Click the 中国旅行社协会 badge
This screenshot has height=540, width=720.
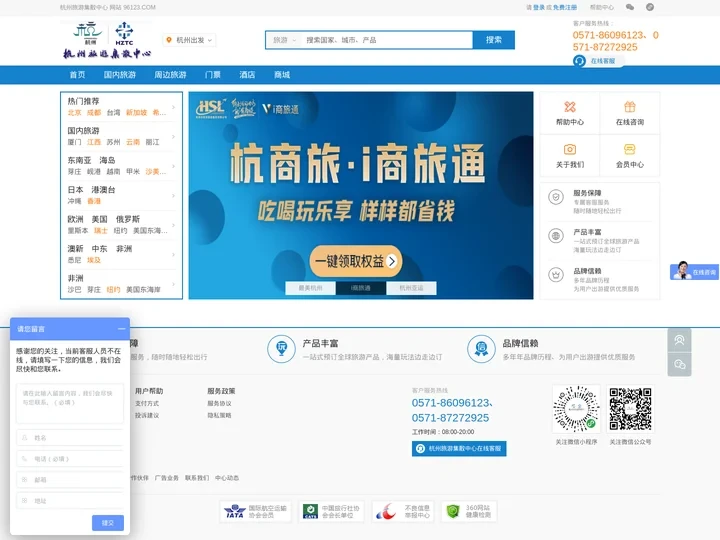332,511
